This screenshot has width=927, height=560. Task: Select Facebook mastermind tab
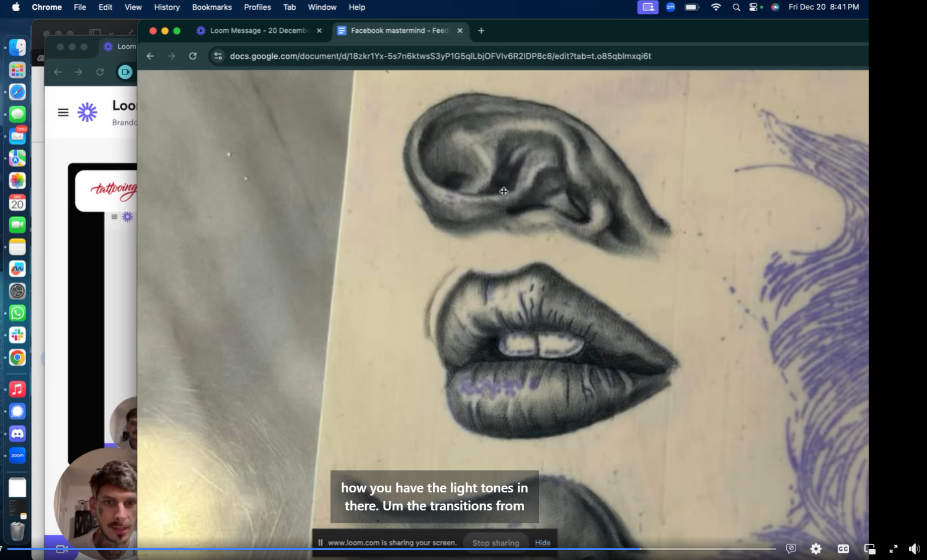(x=399, y=30)
